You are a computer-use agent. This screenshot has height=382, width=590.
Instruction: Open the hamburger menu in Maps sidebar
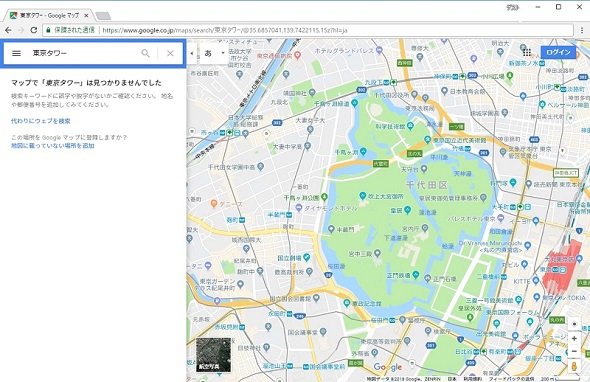(16, 53)
